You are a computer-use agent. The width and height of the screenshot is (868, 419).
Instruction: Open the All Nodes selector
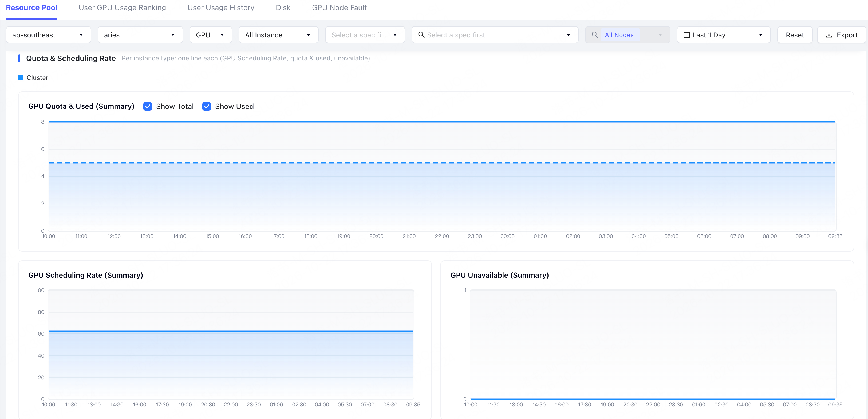click(628, 35)
